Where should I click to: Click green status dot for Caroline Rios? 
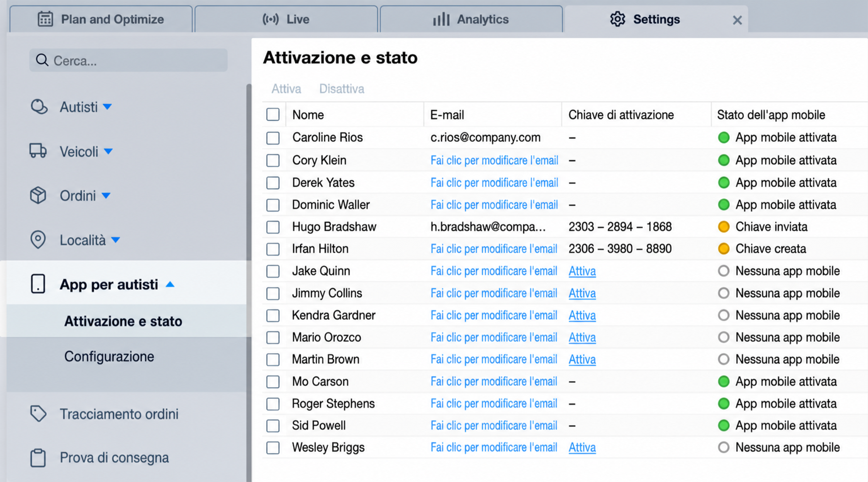click(x=723, y=137)
